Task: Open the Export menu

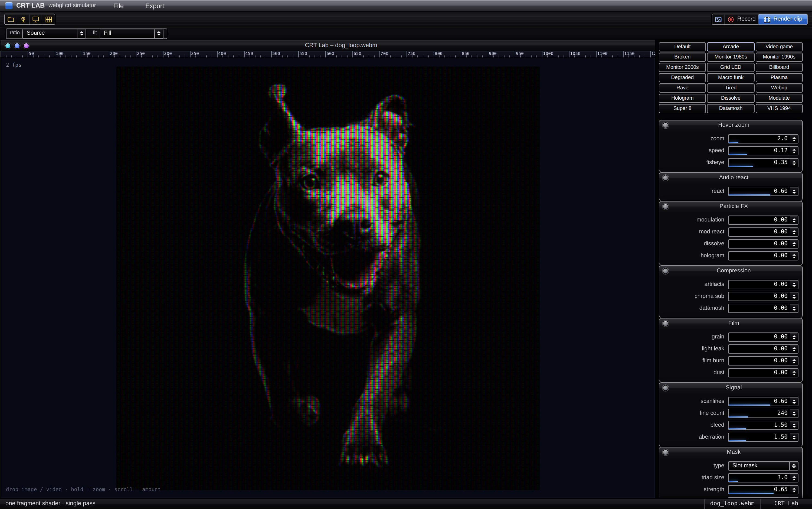Action: [155, 6]
